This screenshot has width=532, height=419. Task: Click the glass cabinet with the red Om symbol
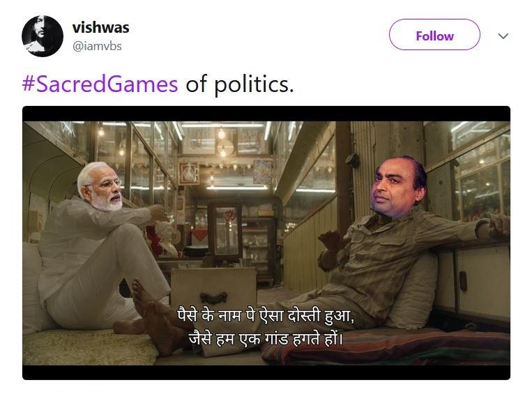point(225,228)
